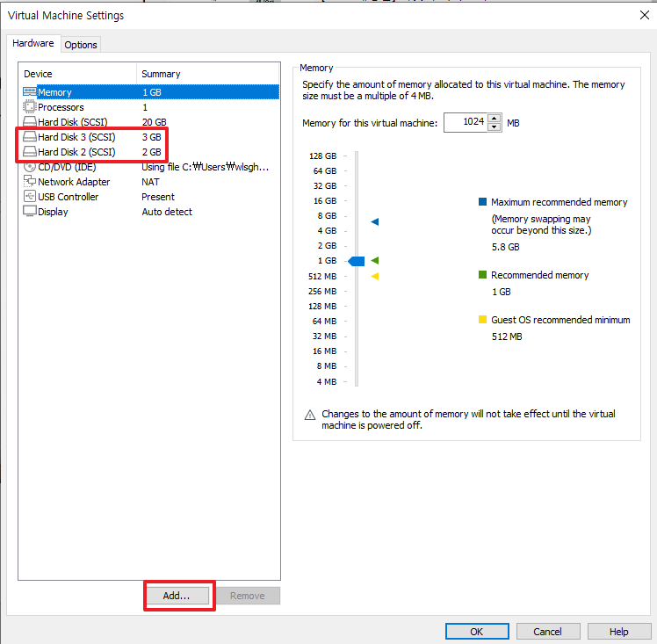The width and height of the screenshot is (657, 644).
Task: Click the yellow Guest OS minimum swatch
Action: coord(483,319)
